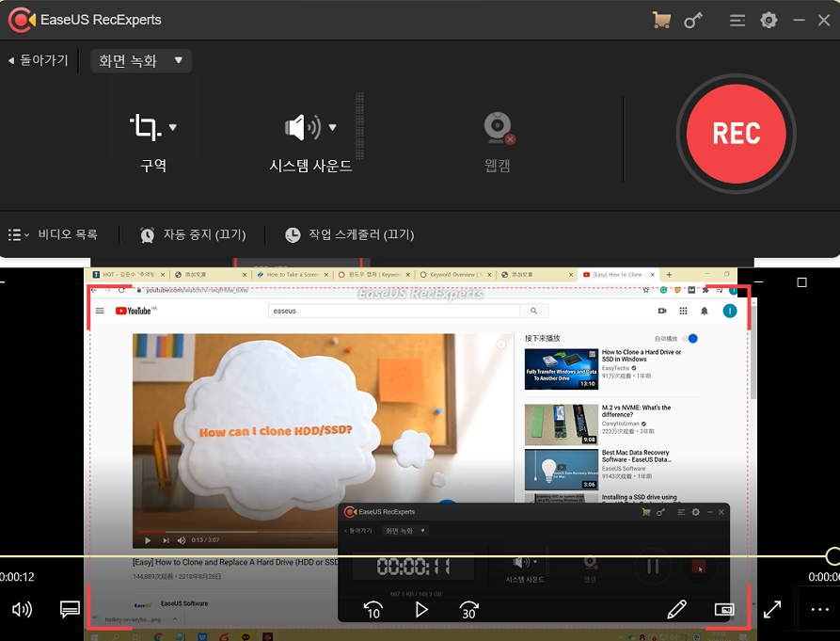This screenshot has width=840, height=641.
Task: Open the settings gear in title bar
Action: coord(769,20)
